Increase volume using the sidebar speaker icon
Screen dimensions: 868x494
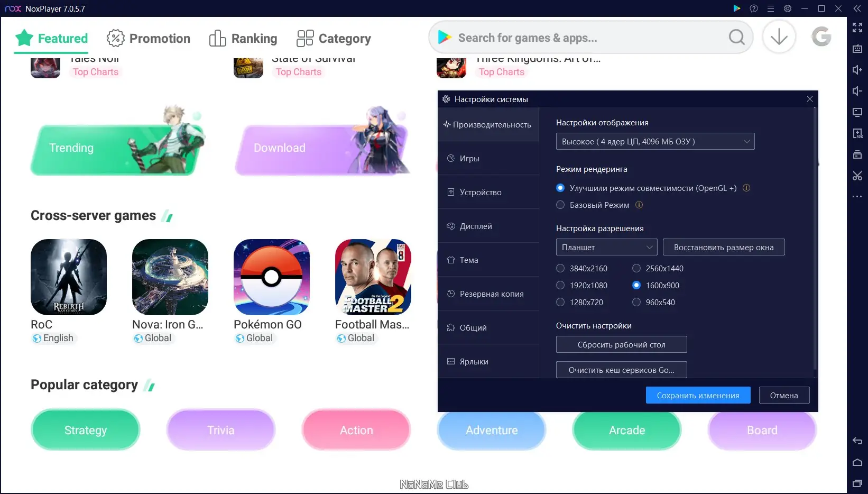click(857, 70)
